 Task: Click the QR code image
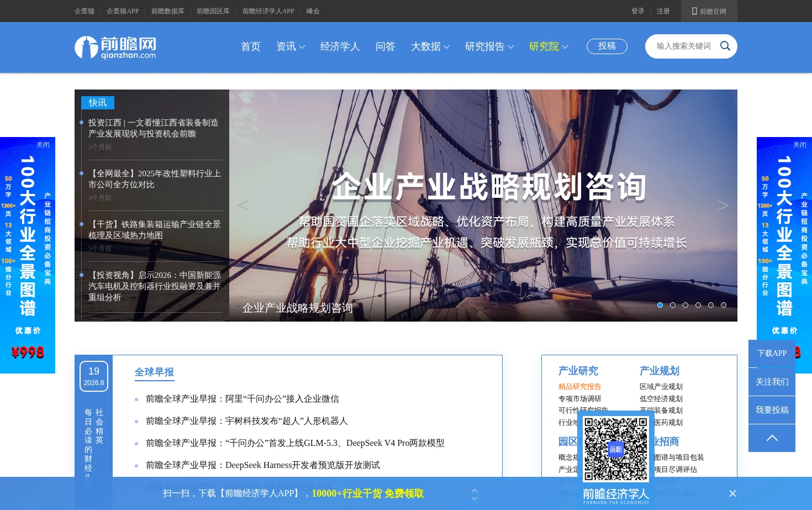[x=616, y=449]
